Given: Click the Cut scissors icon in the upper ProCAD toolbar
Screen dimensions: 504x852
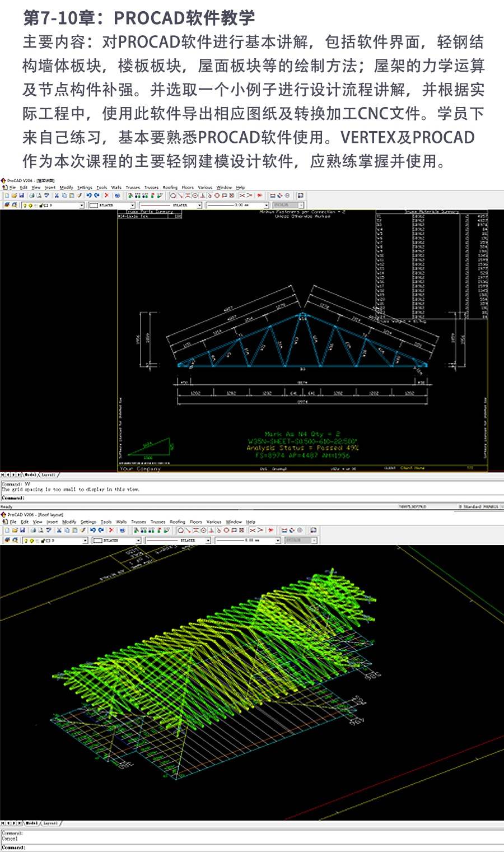Looking at the screenshot, I should pos(56,195).
